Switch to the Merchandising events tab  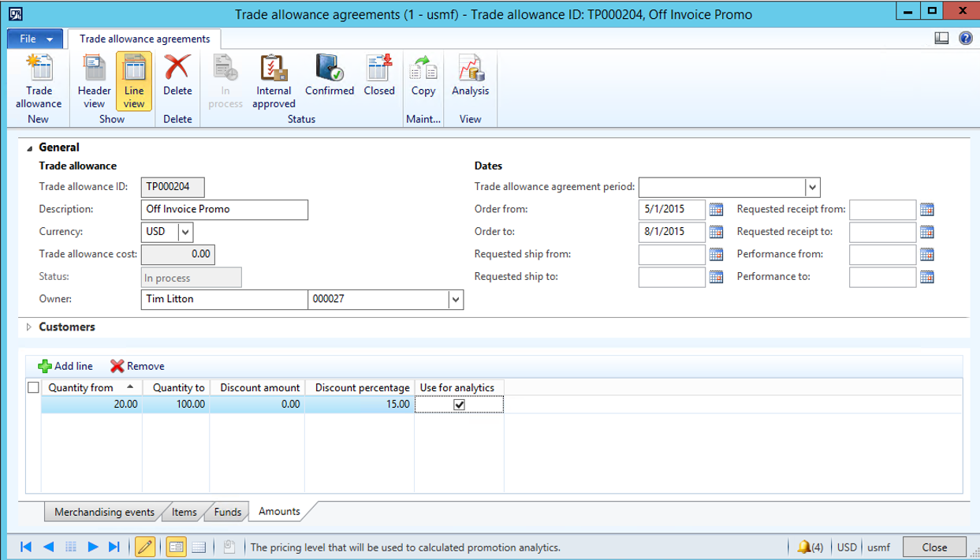104,513
